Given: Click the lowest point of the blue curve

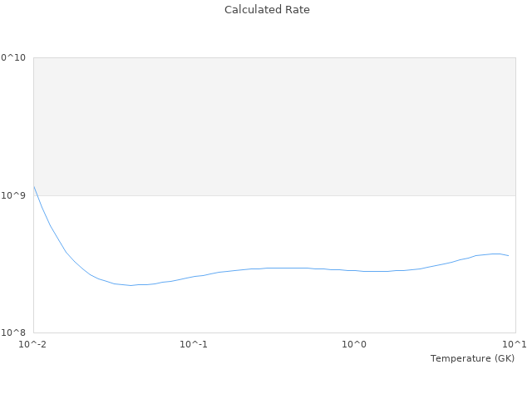Looking at the screenshot, I should click(131, 285).
